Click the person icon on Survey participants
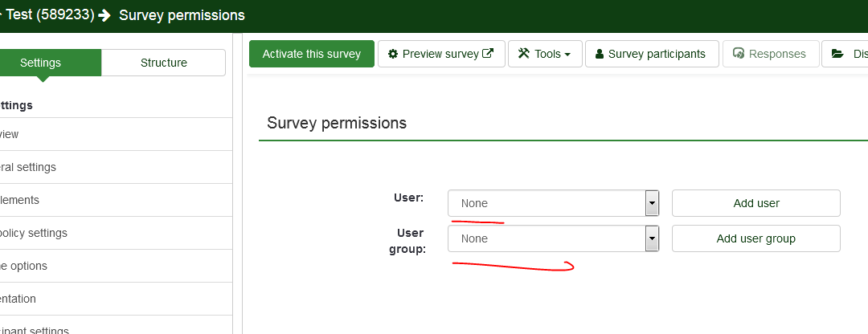 [x=600, y=54]
